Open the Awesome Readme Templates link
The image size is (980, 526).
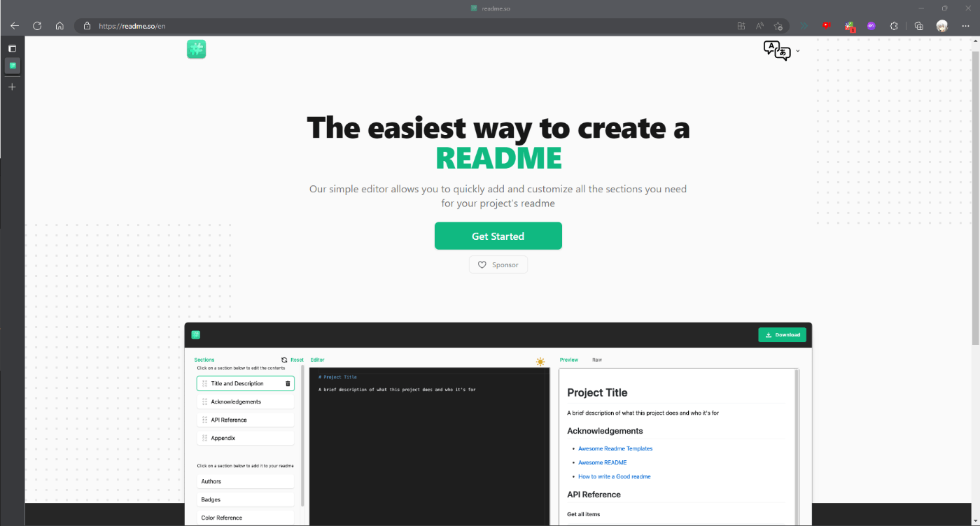(x=615, y=448)
